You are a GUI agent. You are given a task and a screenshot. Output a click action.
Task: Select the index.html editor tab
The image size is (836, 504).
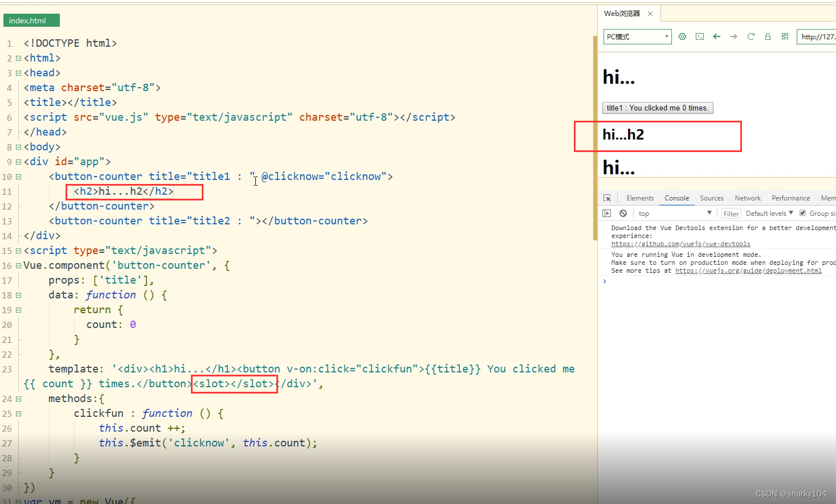[31, 21]
